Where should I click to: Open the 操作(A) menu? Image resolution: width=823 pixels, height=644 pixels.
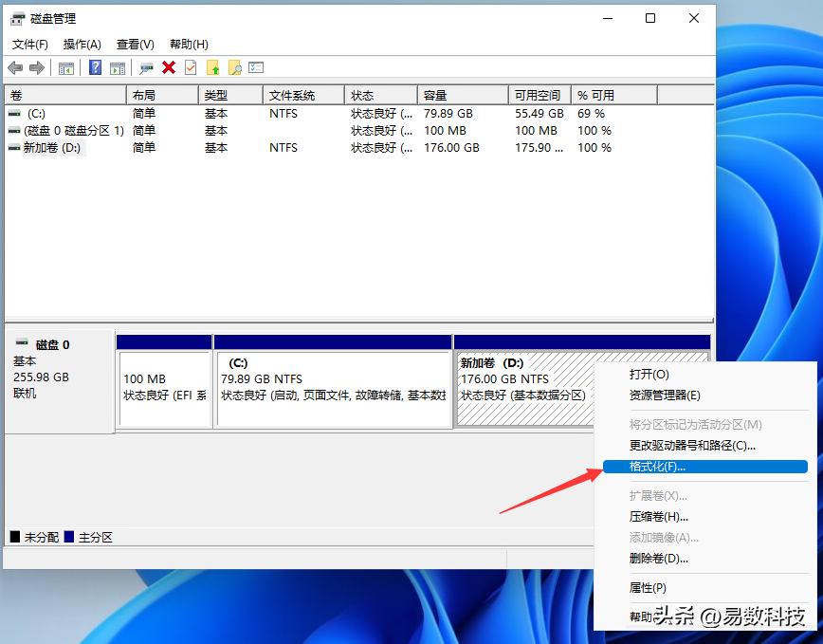click(x=82, y=44)
